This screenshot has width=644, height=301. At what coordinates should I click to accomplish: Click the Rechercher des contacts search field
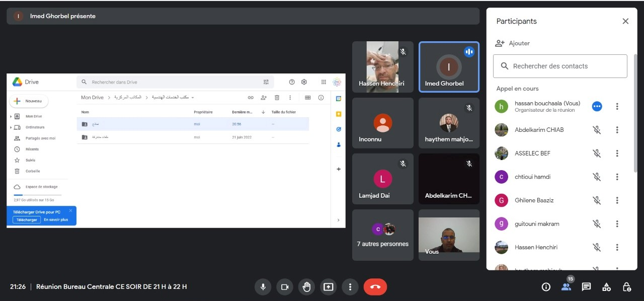(x=560, y=66)
